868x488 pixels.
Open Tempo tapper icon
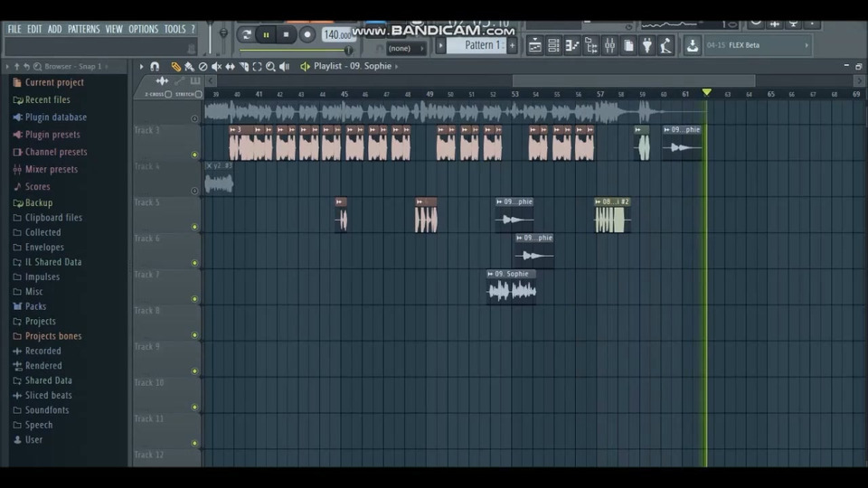coord(666,45)
